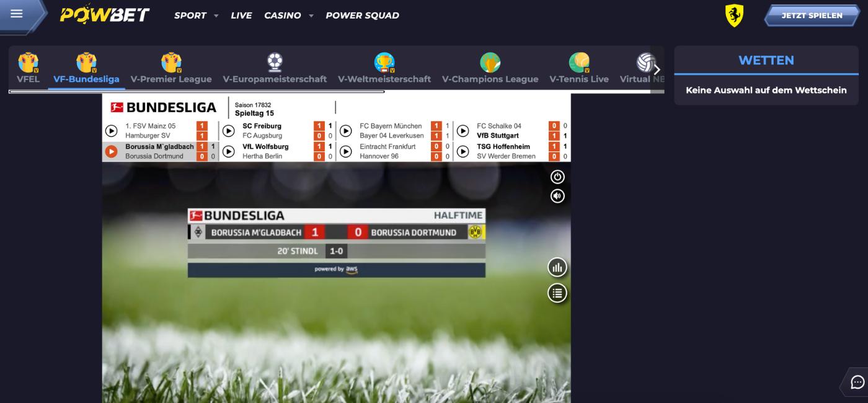Click the yellow horse shield icon

click(734, 15)
